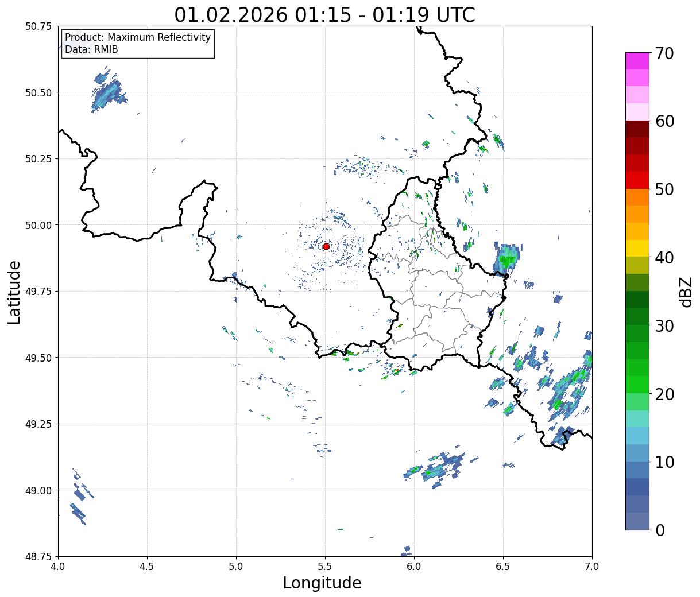Click the latitude tick label 48.75
This screenshot has width=700, height=597.
(38, 556)
